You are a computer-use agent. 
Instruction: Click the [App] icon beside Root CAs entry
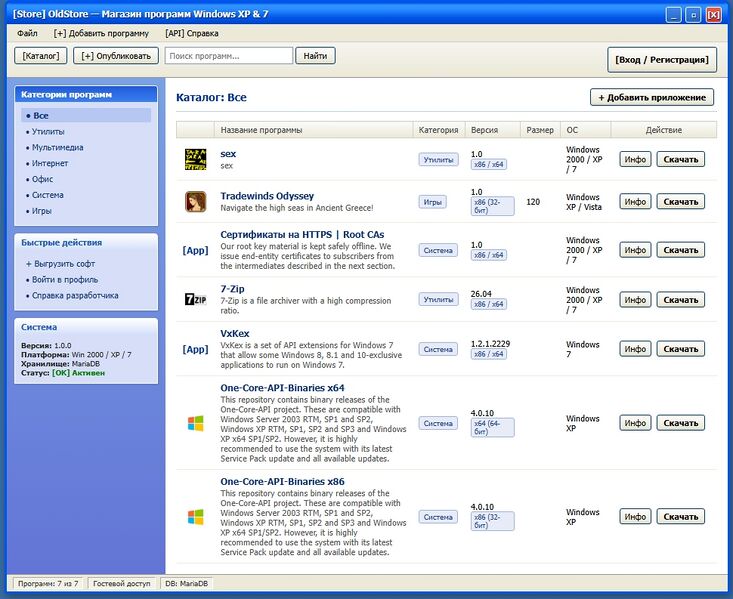tap(195, 250)
